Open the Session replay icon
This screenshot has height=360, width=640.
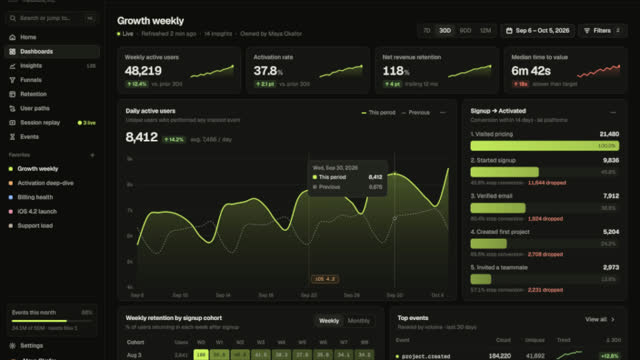tap(12, 123)
